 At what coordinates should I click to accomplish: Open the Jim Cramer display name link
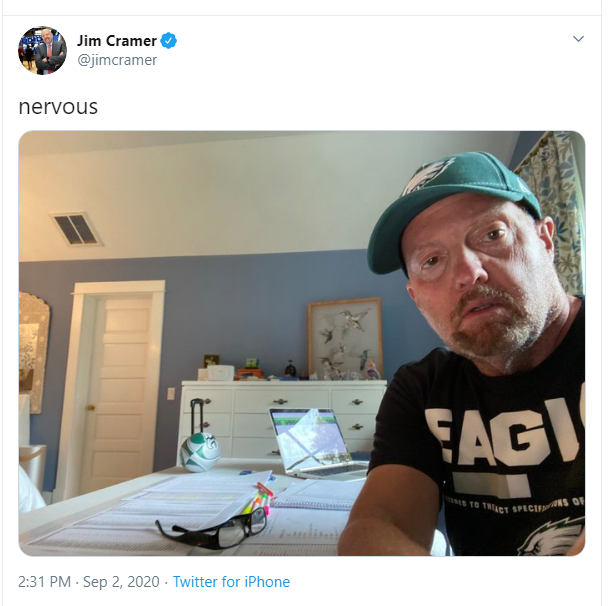[117, 41]
